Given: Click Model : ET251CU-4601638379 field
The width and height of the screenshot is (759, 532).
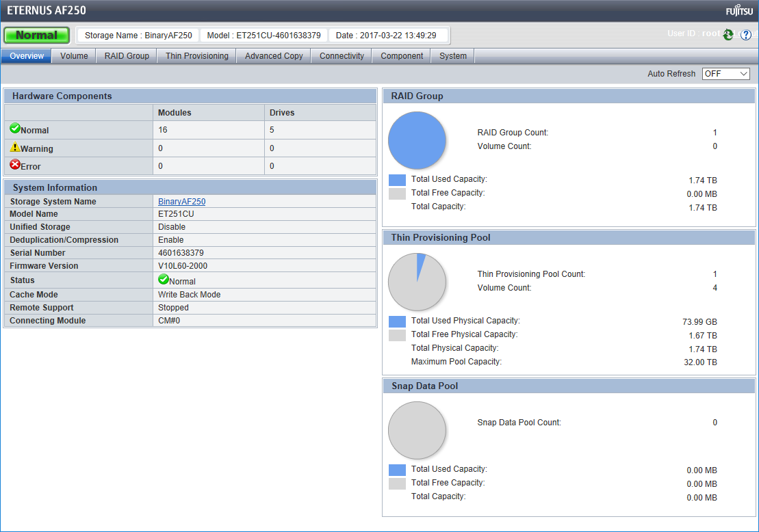Looking at the screenshot, I should pyautogui.click(x=263, y=36).
